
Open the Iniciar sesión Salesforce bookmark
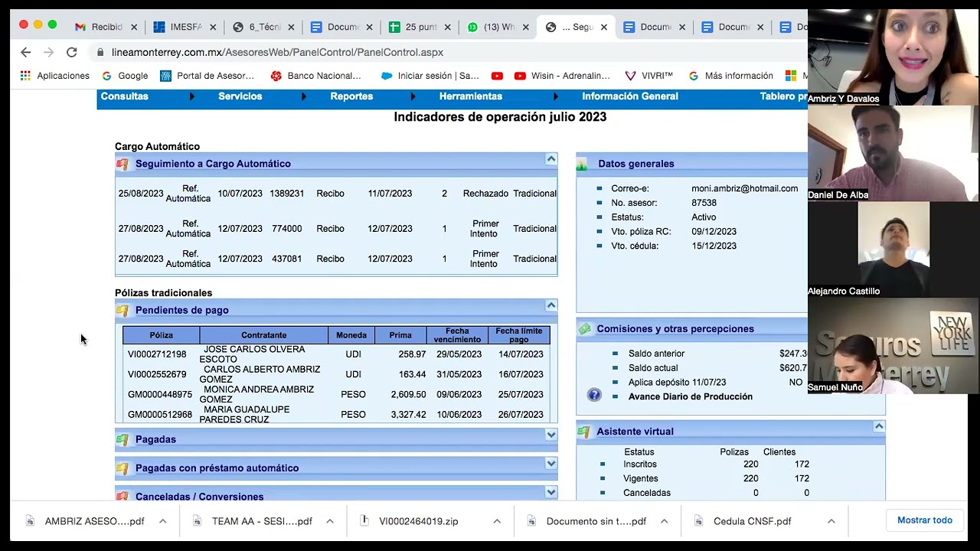click(x=430, y=76)
